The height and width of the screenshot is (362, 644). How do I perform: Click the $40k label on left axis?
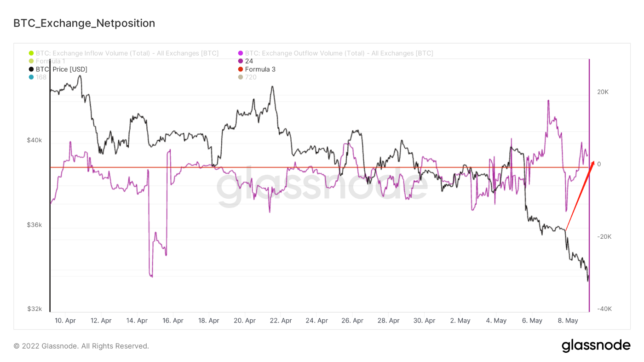pyautogui.click(x=34, y=140)
